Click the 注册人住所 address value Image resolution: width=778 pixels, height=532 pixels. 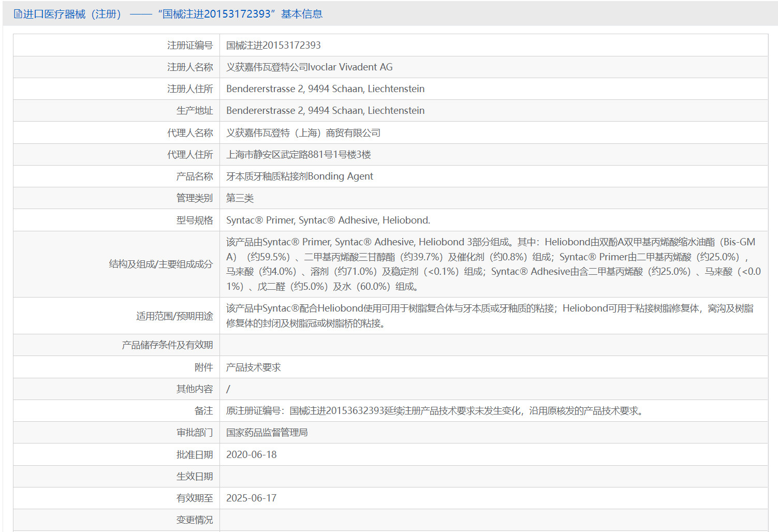326,89
